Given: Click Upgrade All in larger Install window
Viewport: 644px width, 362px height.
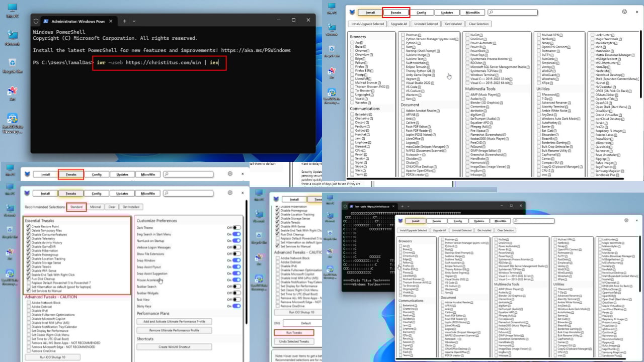Looking at the screenshot, I should [398, 24].
